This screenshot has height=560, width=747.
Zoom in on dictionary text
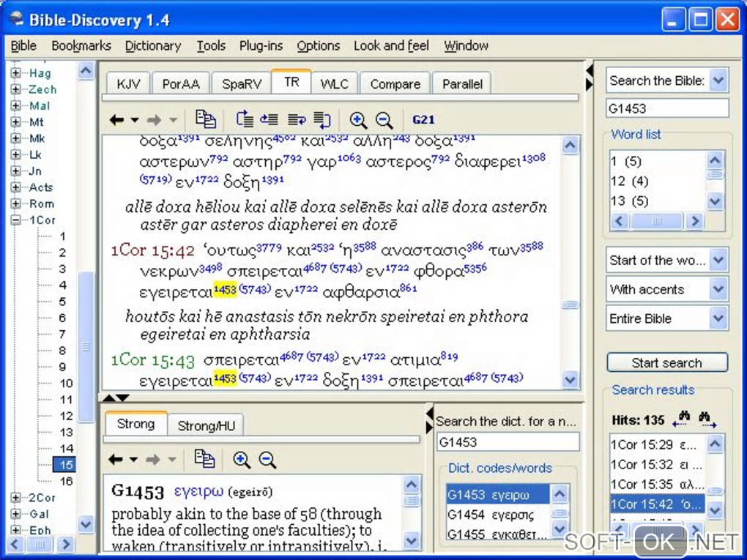pos(242,460)
